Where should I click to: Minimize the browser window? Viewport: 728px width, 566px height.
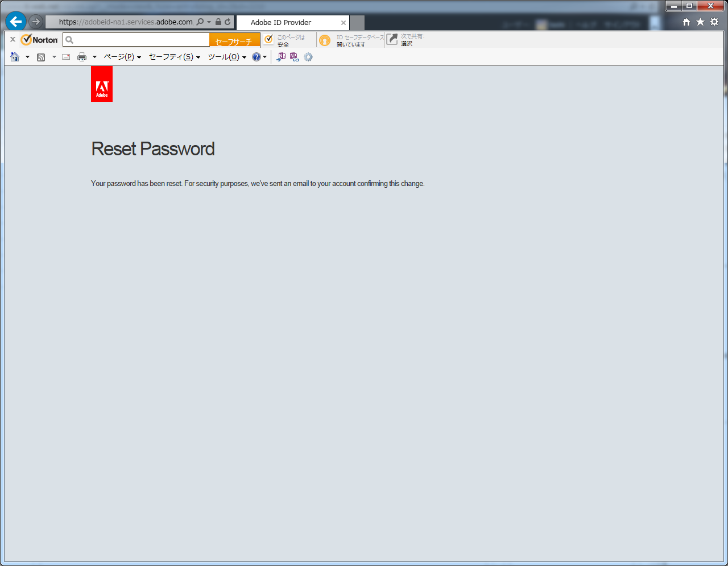click(674, 6)
